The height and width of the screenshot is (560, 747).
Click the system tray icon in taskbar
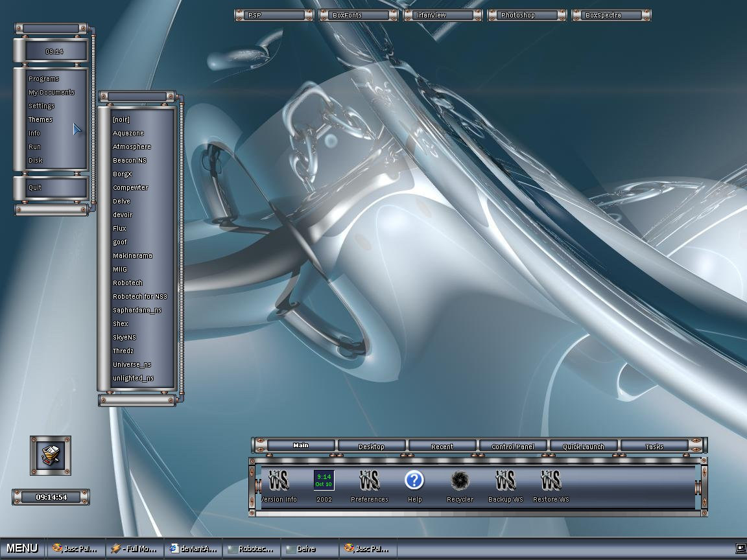click(x=741, y=548)
